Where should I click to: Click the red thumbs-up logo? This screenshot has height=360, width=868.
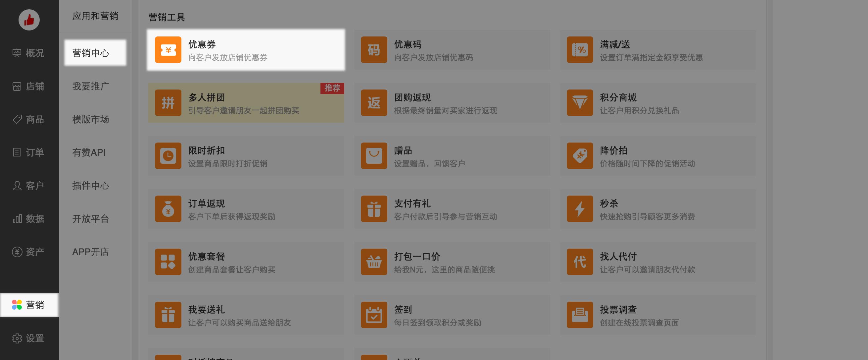pyautogui.click(x=29, y=20)
